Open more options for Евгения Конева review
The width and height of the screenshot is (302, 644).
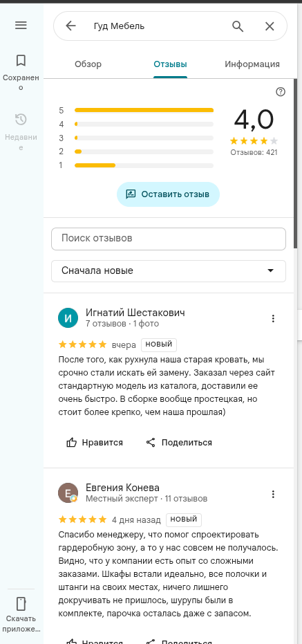point(273,494)
